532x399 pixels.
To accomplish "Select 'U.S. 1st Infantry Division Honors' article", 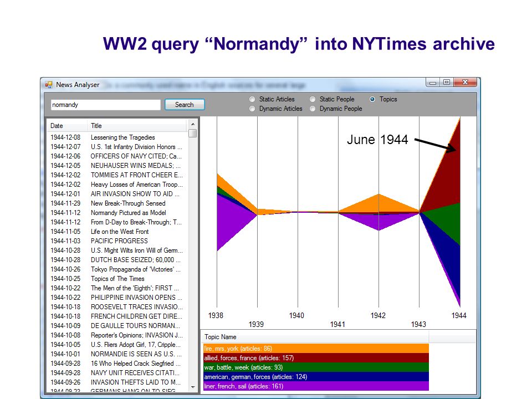I will coord(117,147).
